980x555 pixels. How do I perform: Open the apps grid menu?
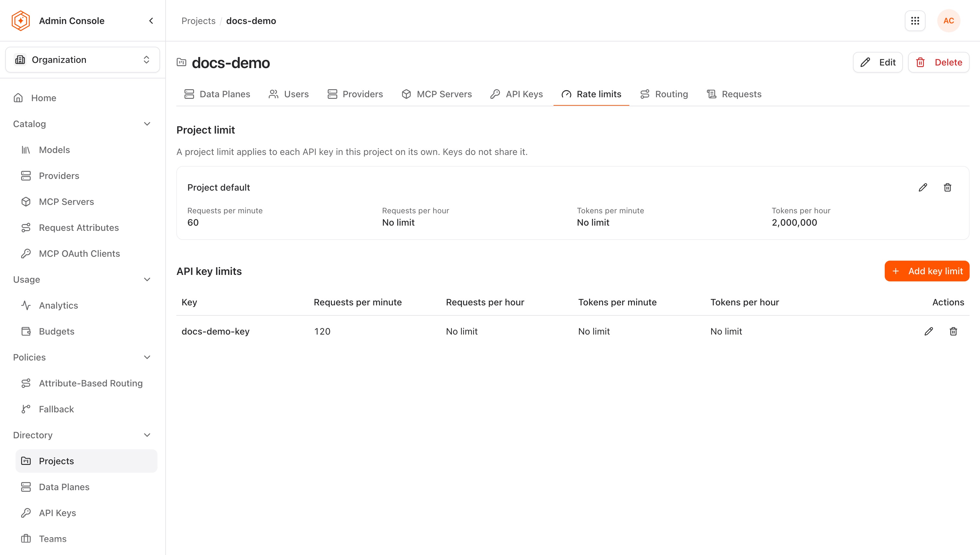(915, 20)
